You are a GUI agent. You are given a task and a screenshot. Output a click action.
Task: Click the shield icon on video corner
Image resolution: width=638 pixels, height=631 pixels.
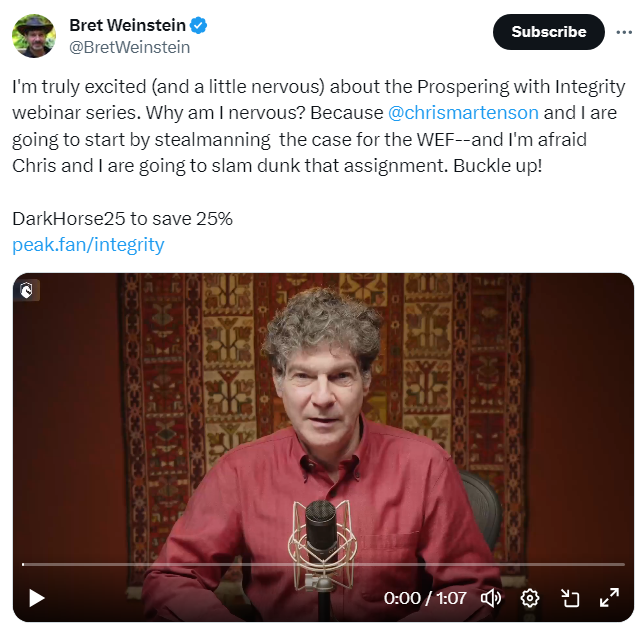tap(26, 290)
